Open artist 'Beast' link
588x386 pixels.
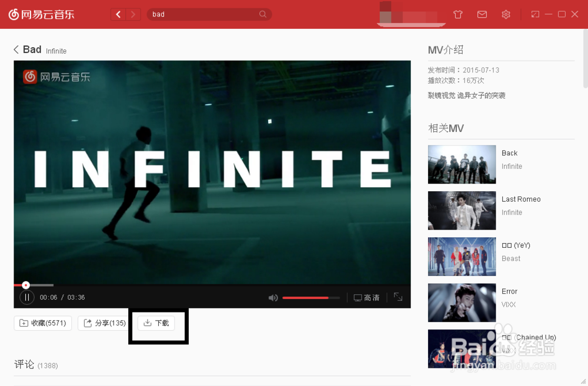click(511, 258)
